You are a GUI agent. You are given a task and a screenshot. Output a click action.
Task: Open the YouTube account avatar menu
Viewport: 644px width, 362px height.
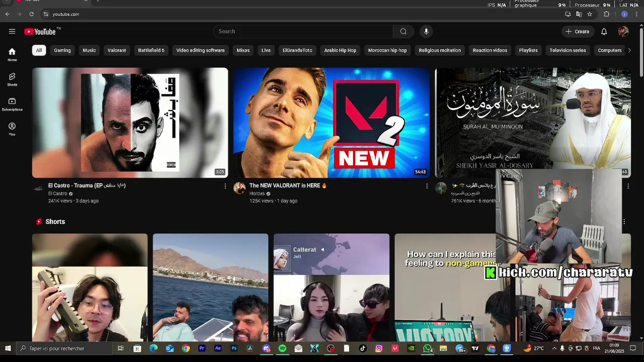coord(623,31)
